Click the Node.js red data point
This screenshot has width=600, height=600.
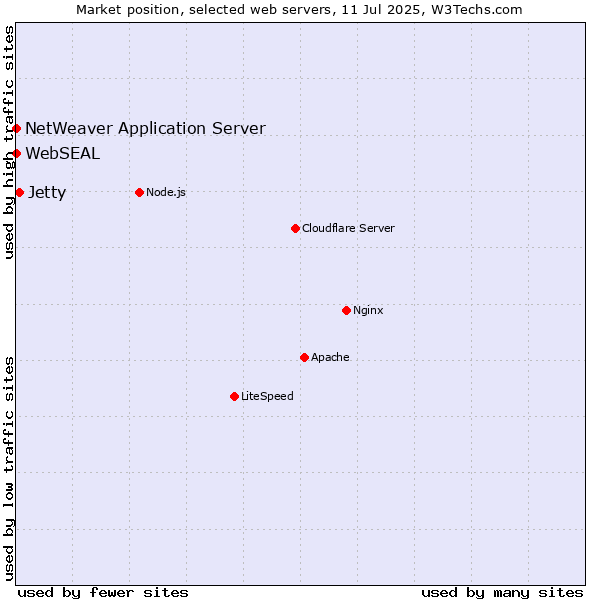[140, 192]
